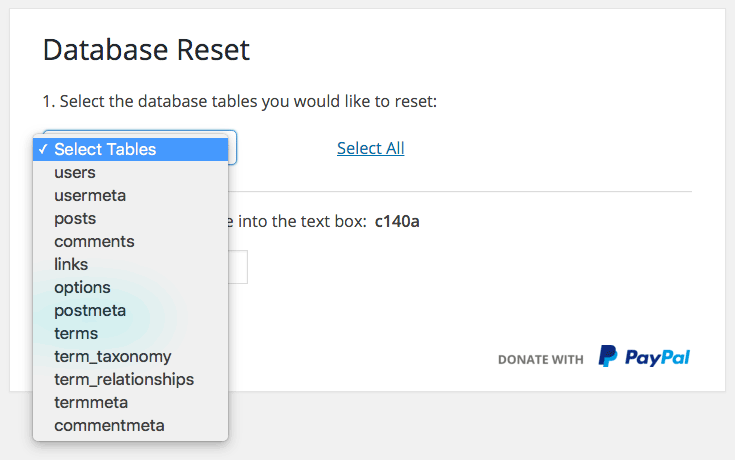
Task: Pick 'comments' in the tables list
Action: click(x=94, y=242)
